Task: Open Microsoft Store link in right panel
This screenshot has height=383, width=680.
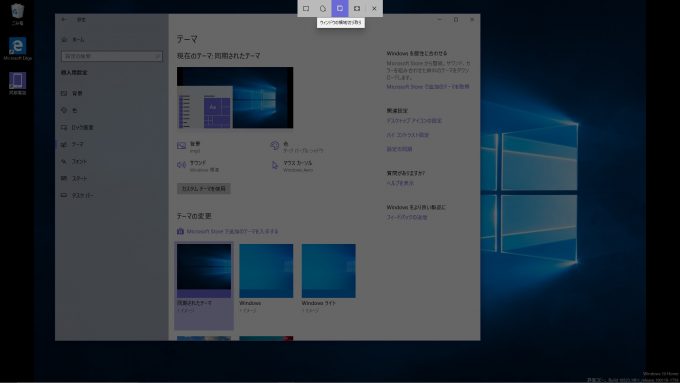Action: (428, 87)
